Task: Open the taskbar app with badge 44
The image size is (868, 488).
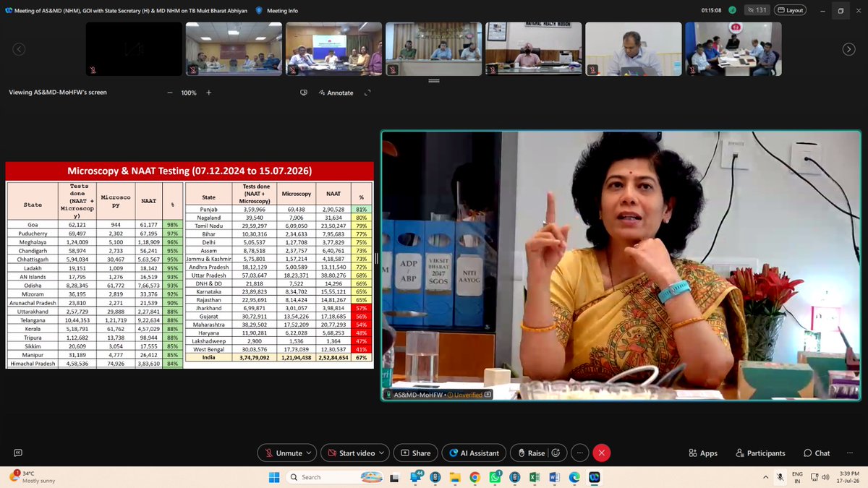Action: [417, 477]
